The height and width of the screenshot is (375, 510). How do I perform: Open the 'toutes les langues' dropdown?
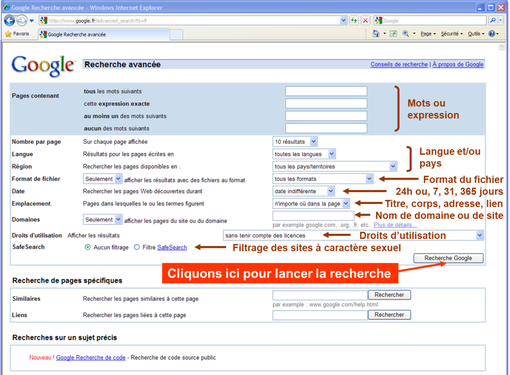click(304, 154)
